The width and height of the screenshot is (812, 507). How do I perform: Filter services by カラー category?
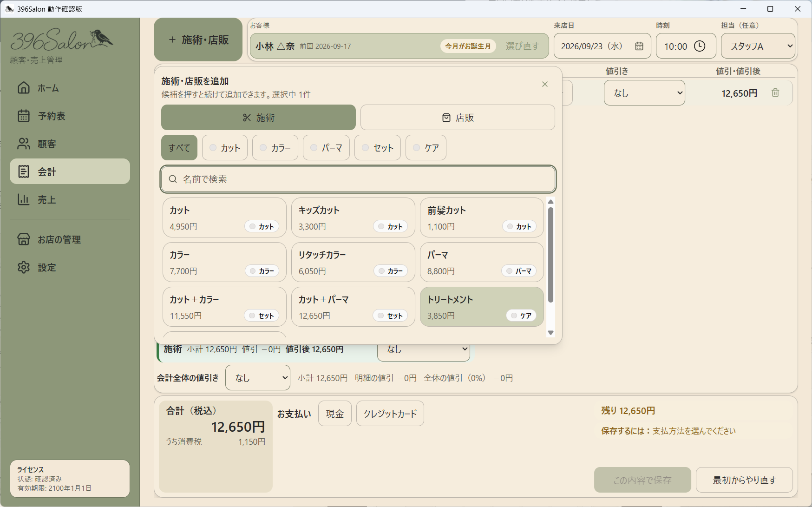(275, 148)
